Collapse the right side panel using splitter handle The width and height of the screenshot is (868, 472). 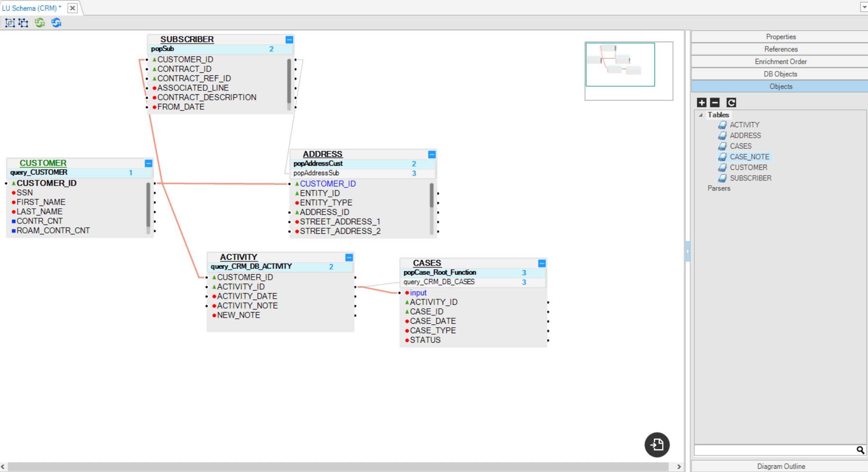tap(688, 251)
